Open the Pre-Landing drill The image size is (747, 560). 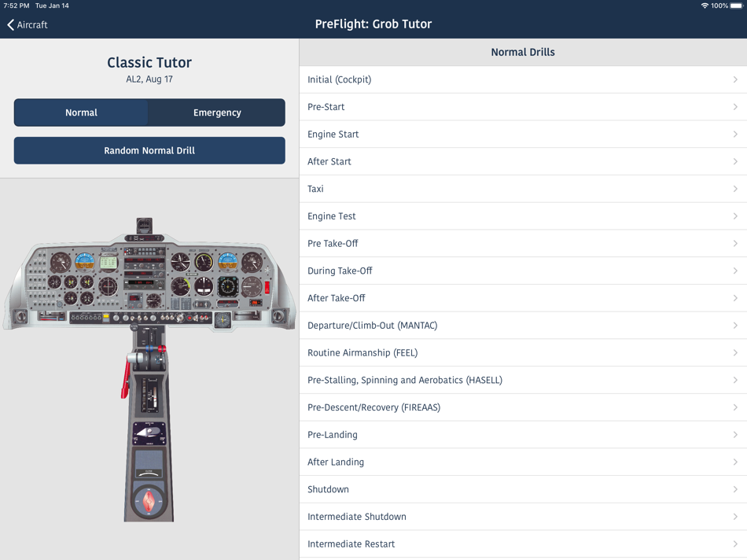click(523, 435)
